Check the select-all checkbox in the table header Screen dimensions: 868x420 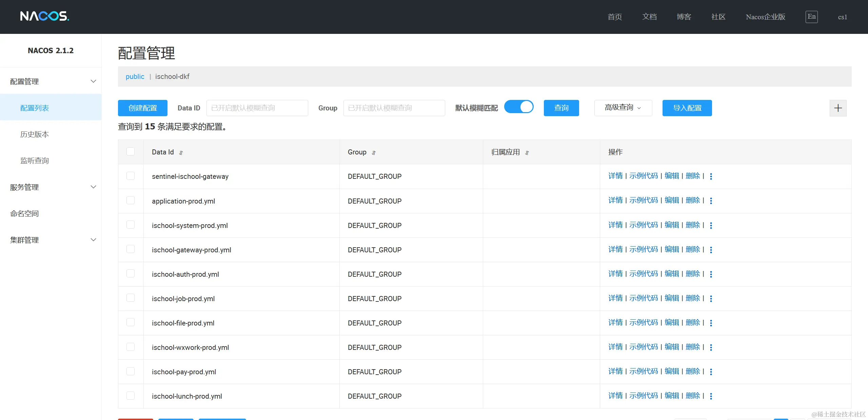[131, 151]
